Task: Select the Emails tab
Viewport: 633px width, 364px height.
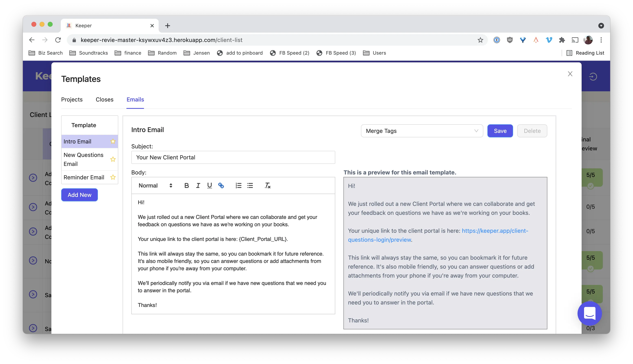Action: [x=135, y=99]
